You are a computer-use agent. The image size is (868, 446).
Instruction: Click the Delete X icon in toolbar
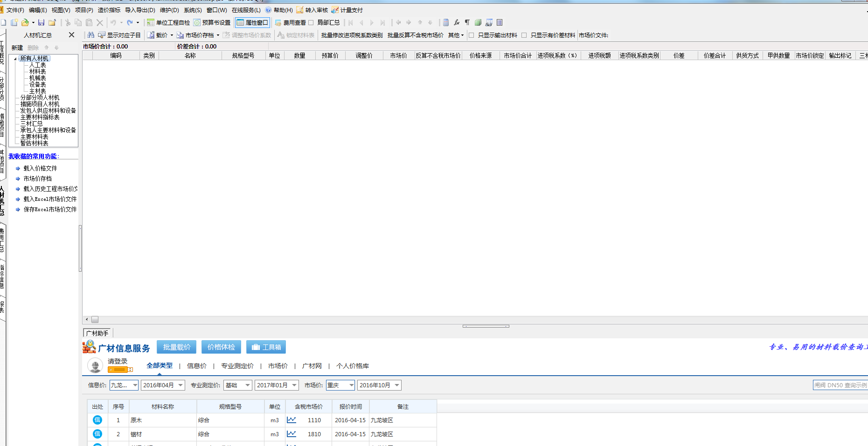click(x=99, y=22)
